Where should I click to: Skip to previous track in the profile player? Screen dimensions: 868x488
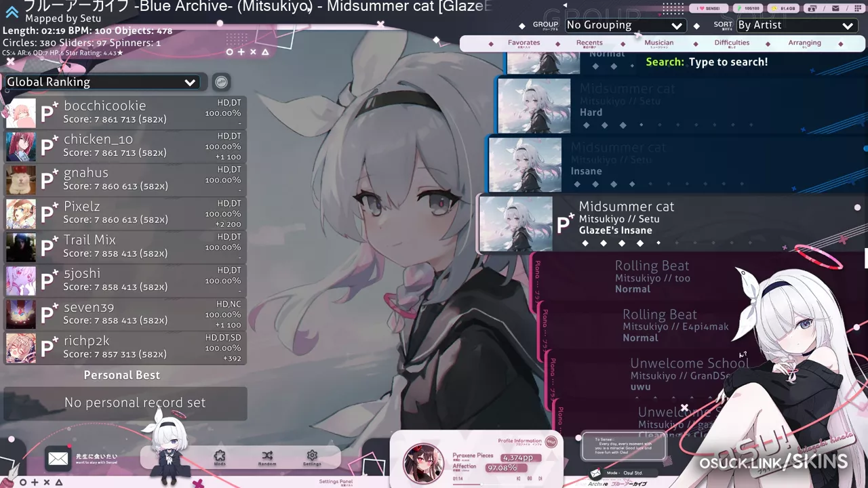pyautogui.click(x=519, y=479)
